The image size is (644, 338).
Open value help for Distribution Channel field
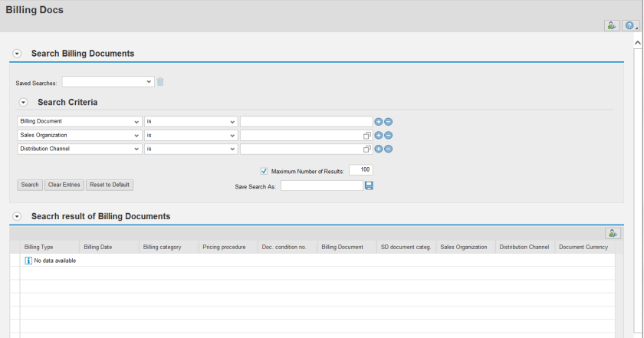pyautogui.click(x=366, y=149)
